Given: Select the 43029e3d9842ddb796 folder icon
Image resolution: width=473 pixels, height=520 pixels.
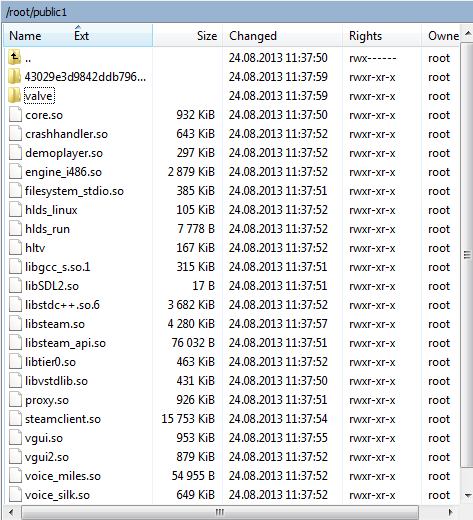Looking at the screenshot, I should click(15, 77).
